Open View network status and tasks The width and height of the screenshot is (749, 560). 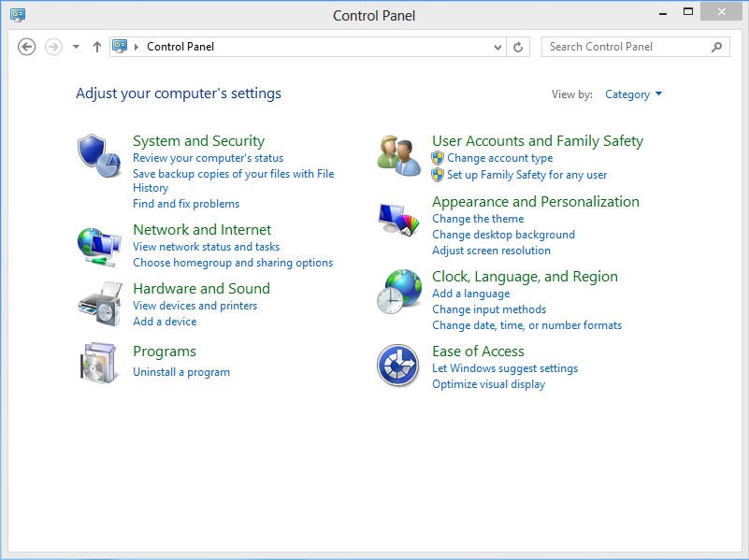click(207, 247)
